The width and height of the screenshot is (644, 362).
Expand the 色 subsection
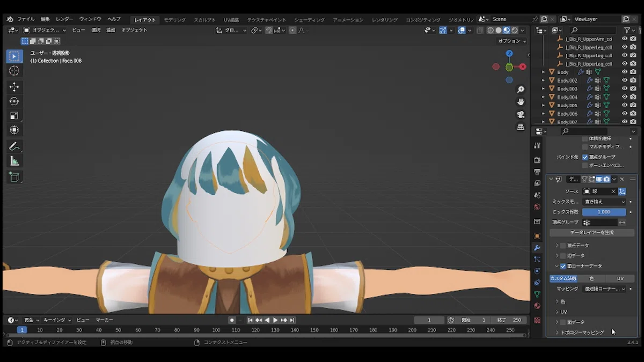tap(557, 302)
